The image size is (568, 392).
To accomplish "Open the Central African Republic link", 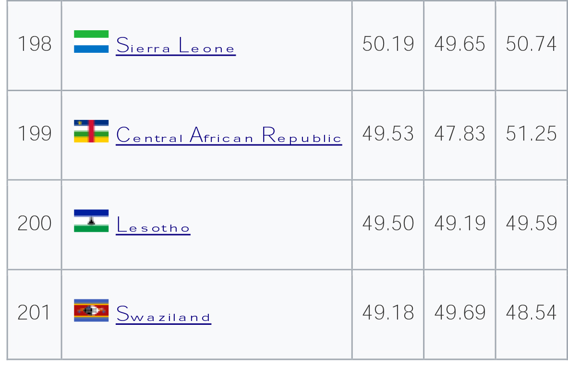I will coord(229,135).
